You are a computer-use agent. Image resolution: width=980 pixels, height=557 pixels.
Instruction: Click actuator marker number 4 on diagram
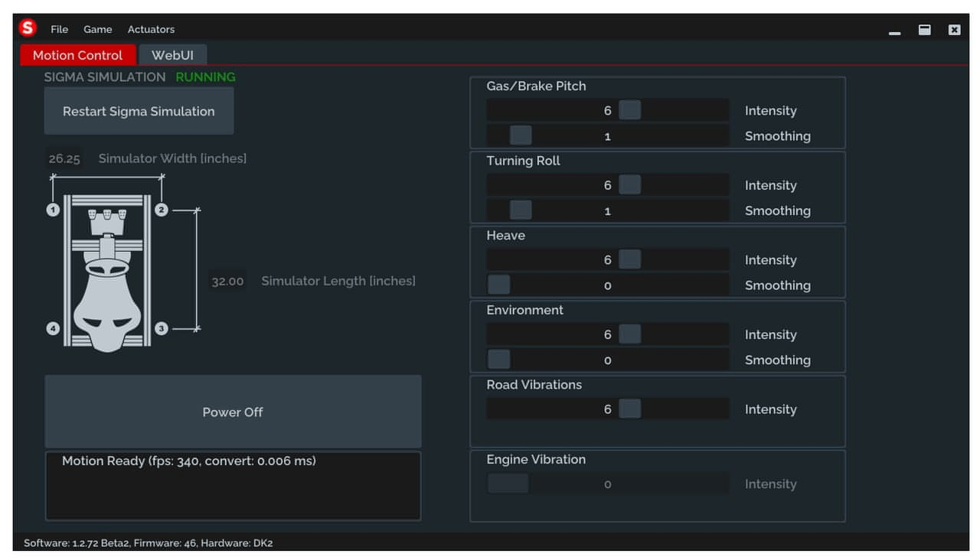(x=53, y=328)
